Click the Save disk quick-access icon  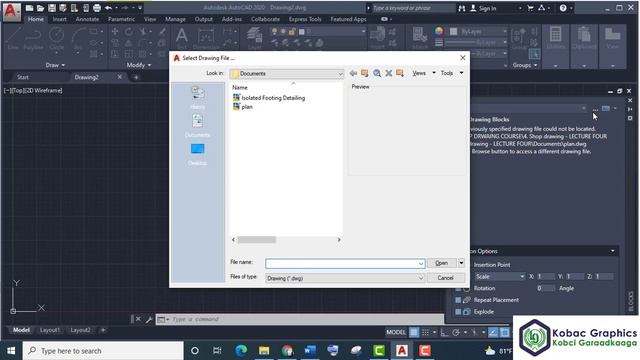point(52,8)
